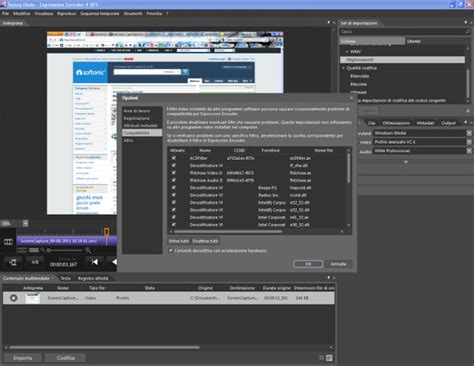Switch to the Metadati tab
Image resolution: width=474 pixels, height=366 pixels.
point(426,123)
